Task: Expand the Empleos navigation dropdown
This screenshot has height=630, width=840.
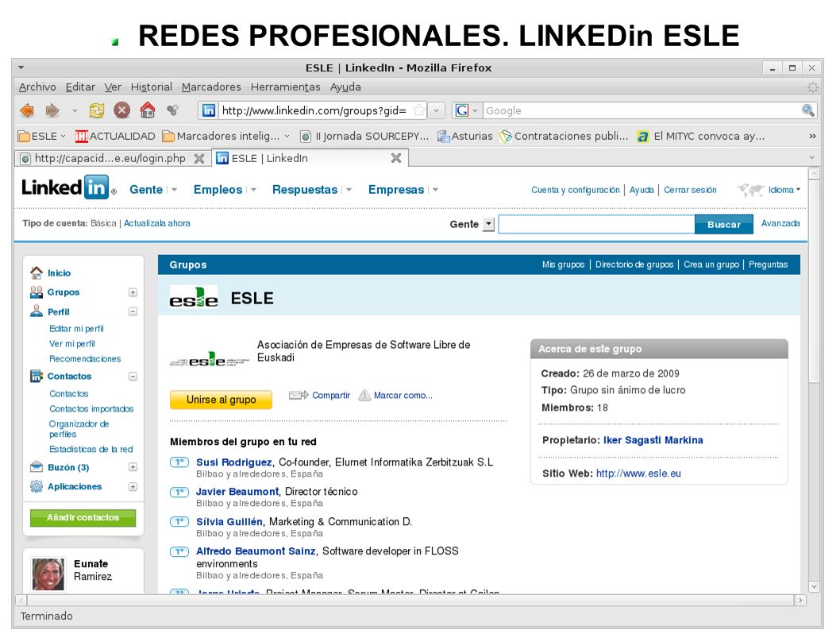Action: pyautogui.click(x=253, y=190)
